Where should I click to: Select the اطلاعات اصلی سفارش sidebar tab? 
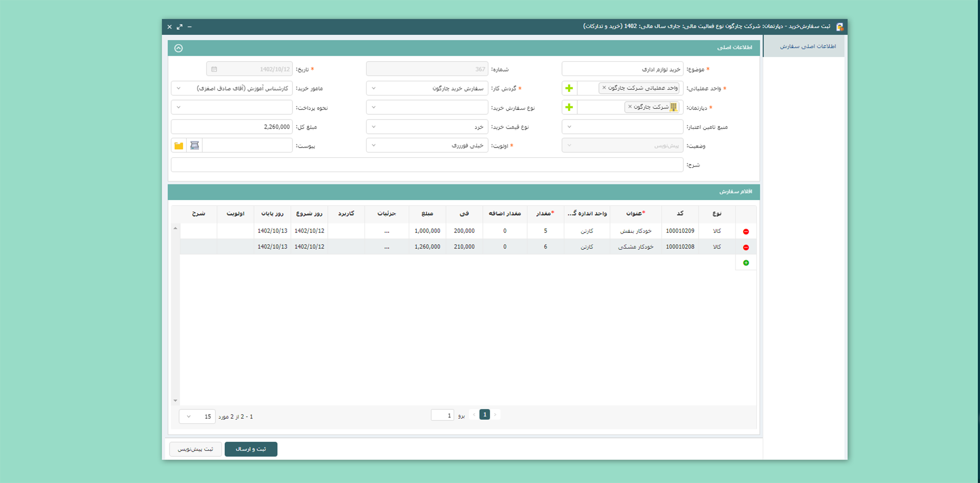807,46
